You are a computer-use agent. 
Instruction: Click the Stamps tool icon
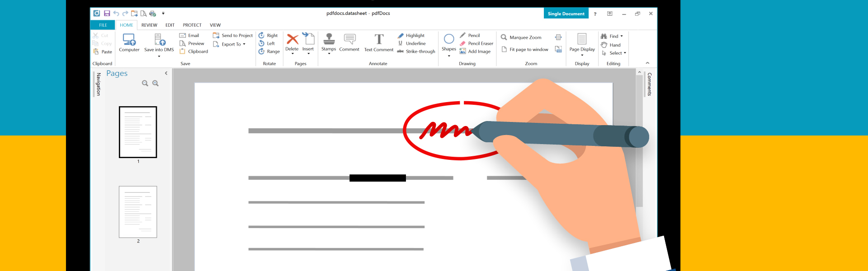[329, 40]
